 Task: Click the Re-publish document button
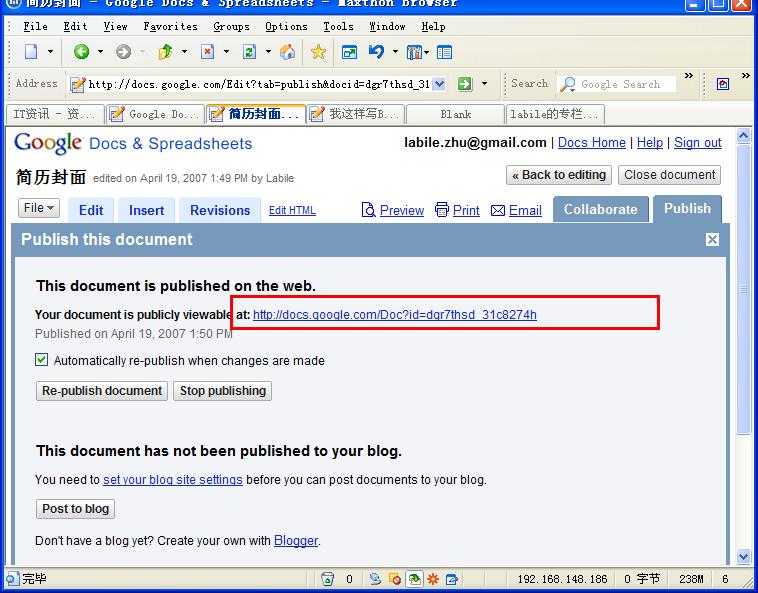[x=102, y=391]
